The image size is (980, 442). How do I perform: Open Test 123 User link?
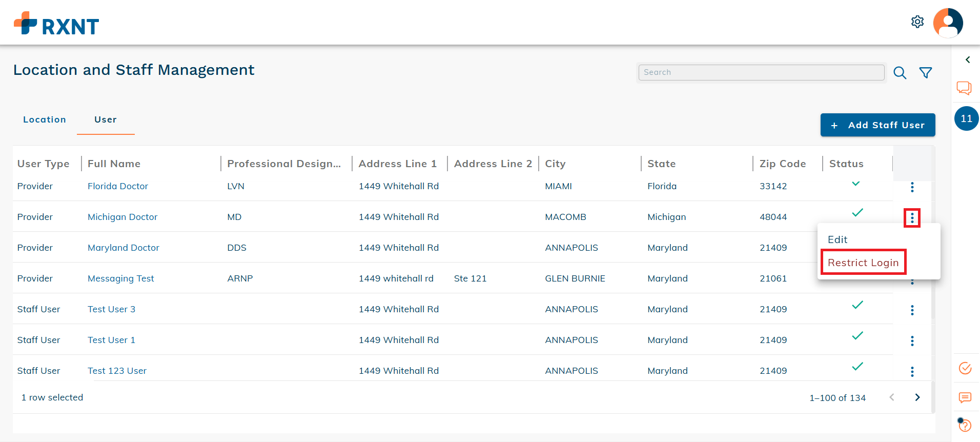click(117, 371)
